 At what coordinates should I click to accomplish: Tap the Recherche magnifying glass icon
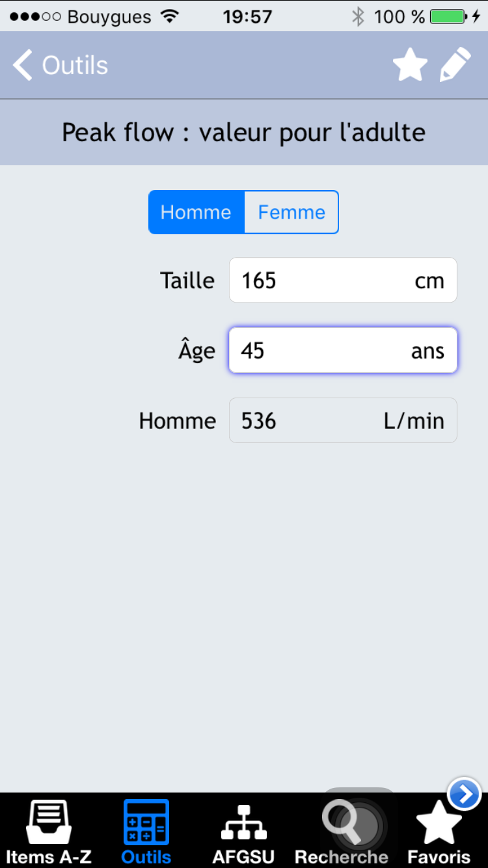342,822
